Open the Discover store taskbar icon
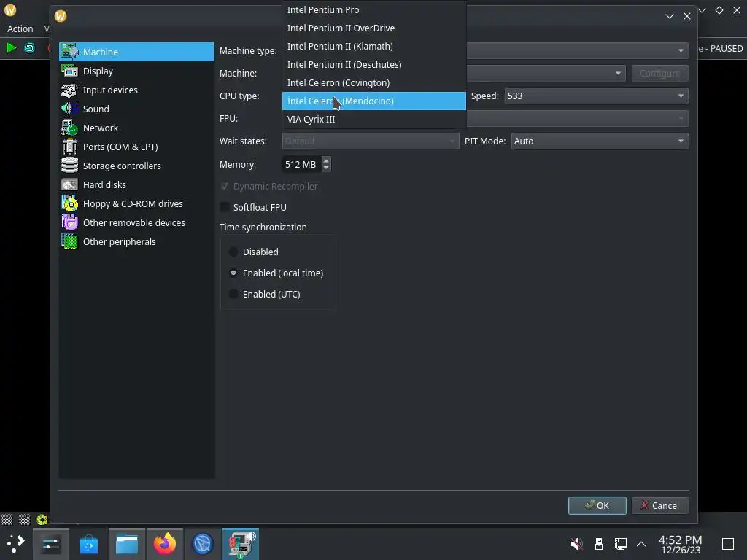The height and width of the screenshot is (560, 747). (88, 544)
